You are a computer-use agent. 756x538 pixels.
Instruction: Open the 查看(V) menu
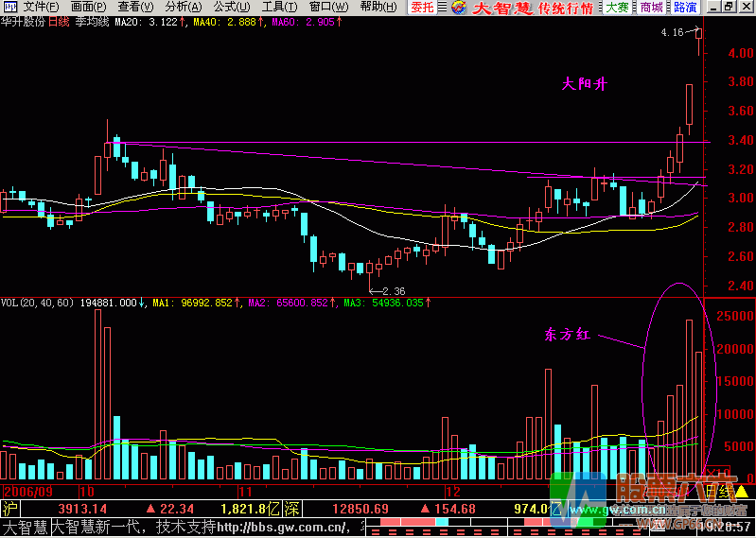click(136, 8)
